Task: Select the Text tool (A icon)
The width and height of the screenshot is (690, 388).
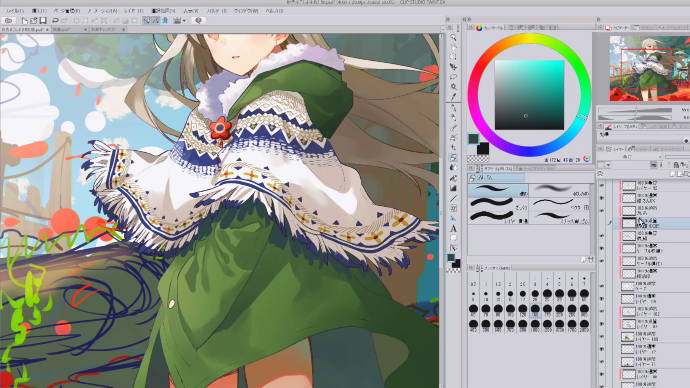Action: click(453, 228)
